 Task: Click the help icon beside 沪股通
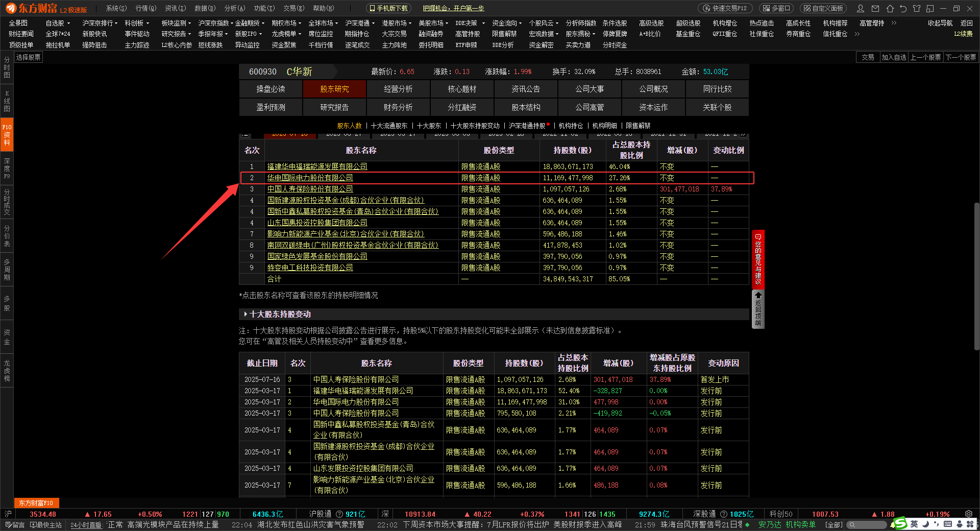point(340,514)
